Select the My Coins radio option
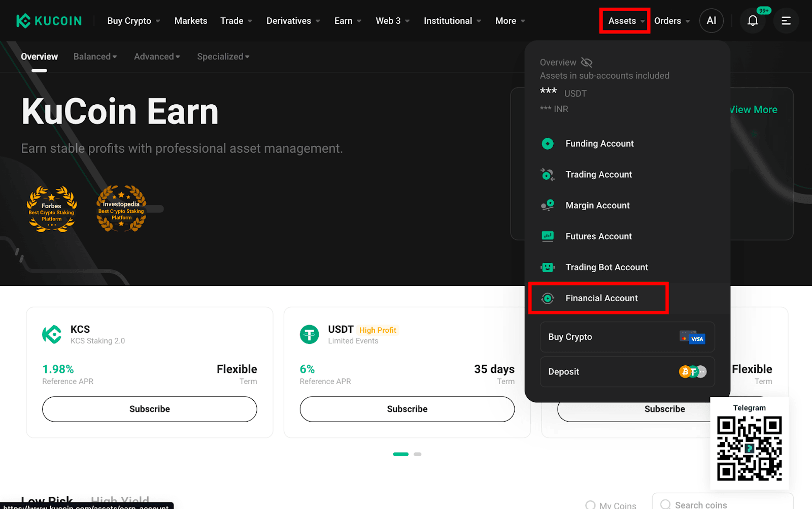812x509 pixels. [590, 505]
